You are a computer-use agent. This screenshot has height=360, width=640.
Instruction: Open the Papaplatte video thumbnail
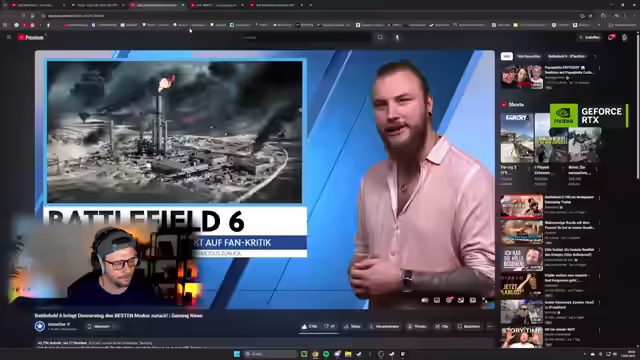[x=522, y=77]
